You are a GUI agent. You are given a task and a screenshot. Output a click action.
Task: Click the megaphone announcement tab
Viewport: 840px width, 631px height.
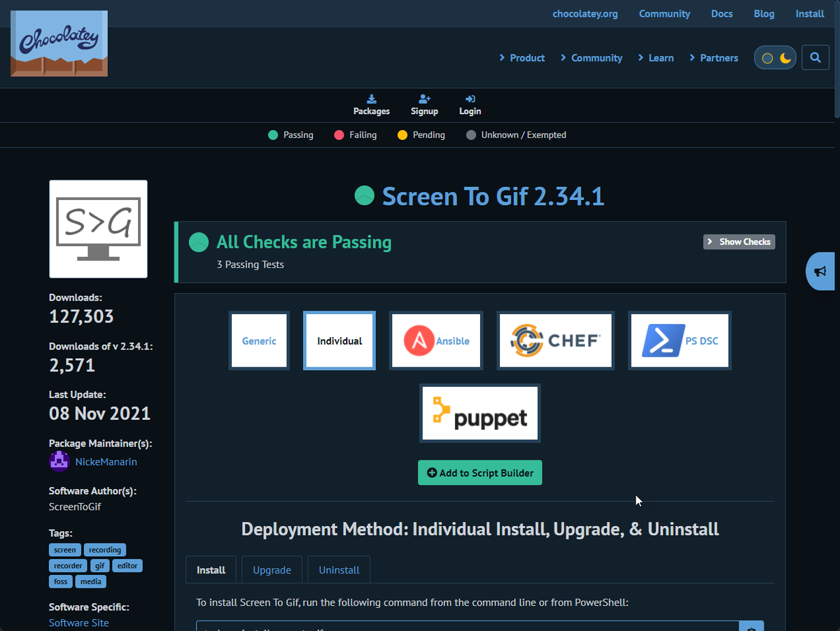pyautogui.click(x=820, y=271)
